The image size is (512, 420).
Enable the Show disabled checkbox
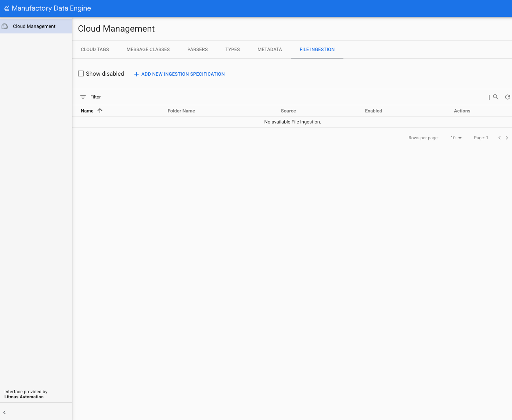pyautogui.click(x=81, y=73)
